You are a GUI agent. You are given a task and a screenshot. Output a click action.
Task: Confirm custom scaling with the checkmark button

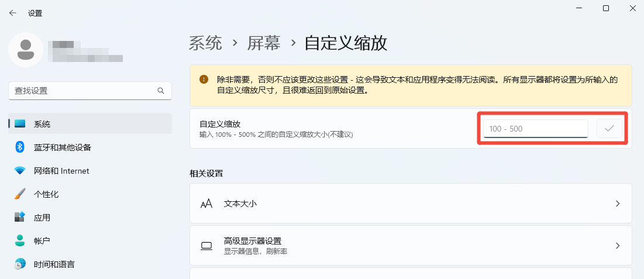pos(609,129)
